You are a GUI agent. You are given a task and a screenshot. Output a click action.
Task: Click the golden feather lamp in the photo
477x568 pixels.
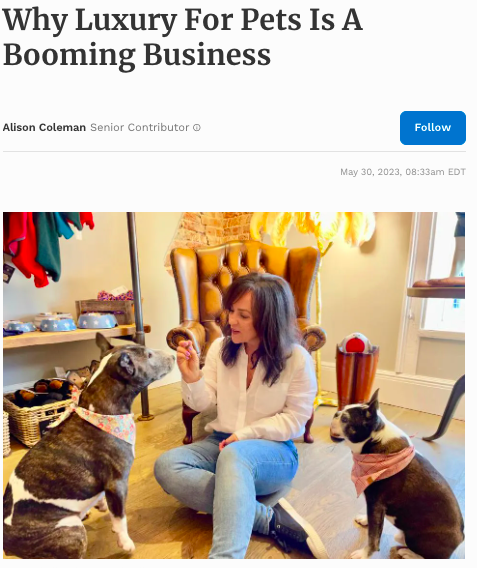pos(315,232)
